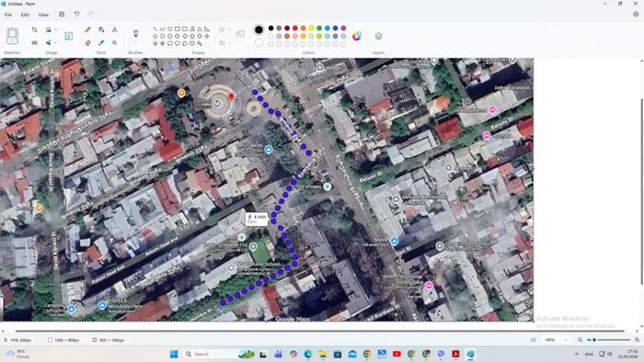644x362 pixels.
Task: Select Color 1 black primary swatch
Action: [259, 29]
